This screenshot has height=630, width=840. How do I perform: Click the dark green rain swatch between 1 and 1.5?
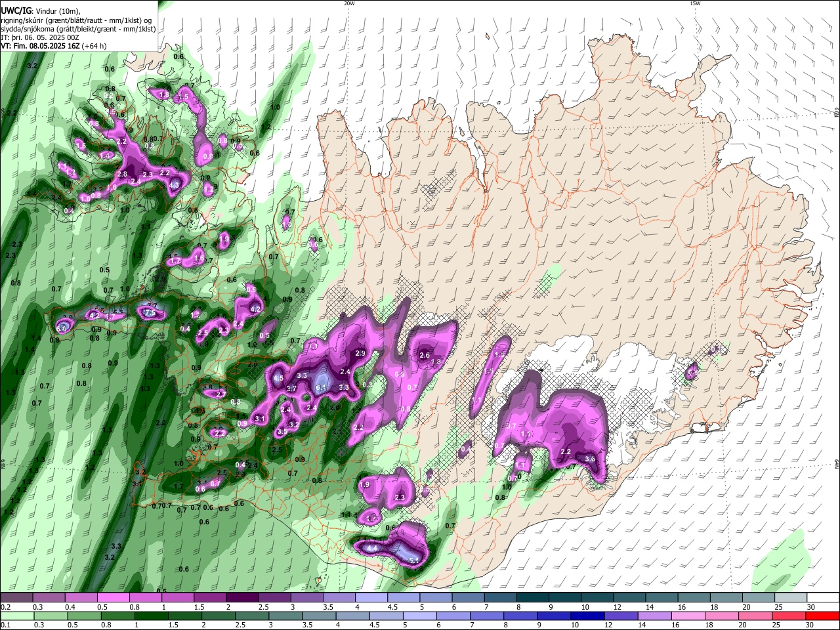[152, 616]
